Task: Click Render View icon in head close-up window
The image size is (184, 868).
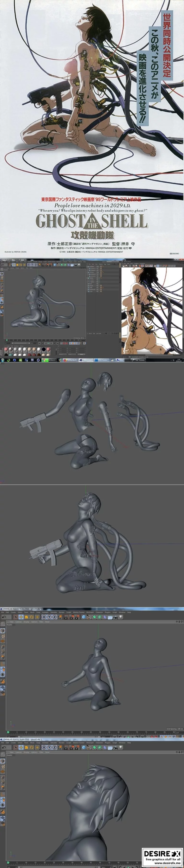Action: 66,747
